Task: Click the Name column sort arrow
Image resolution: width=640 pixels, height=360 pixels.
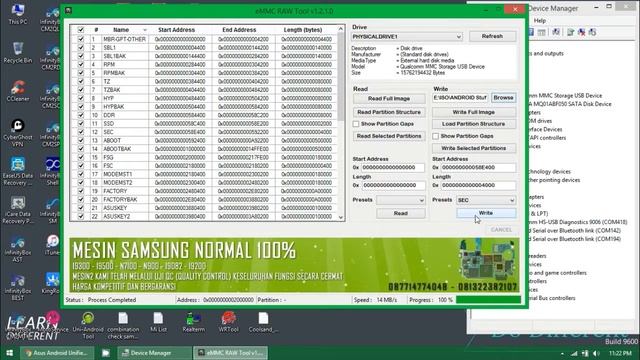Action: (x=144, y=30)
